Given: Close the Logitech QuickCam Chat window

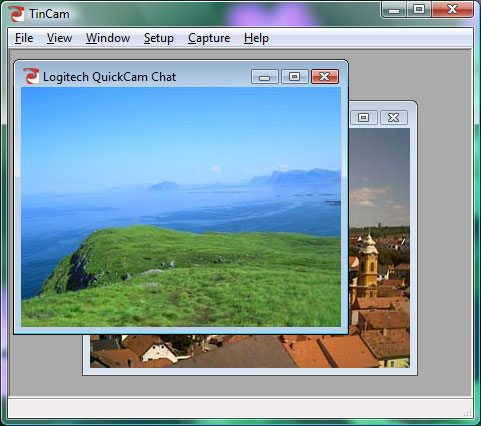Looking at the screenshot, I should (325, 77).
